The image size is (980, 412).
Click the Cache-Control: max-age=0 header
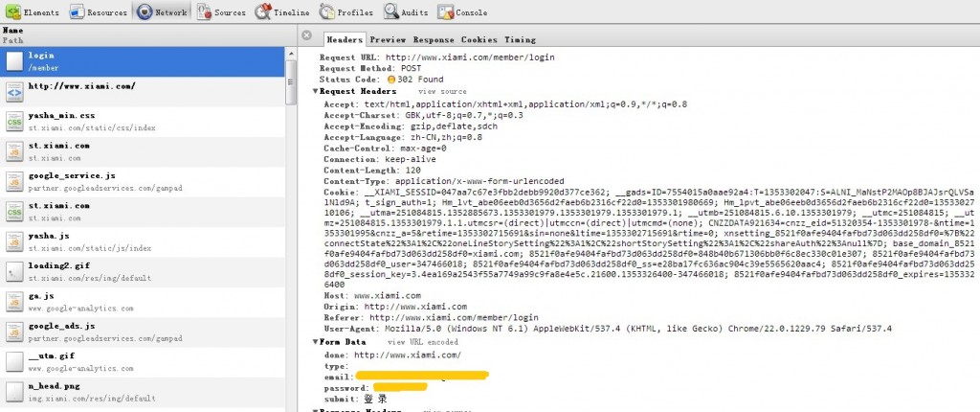click(x=385, y=149)
